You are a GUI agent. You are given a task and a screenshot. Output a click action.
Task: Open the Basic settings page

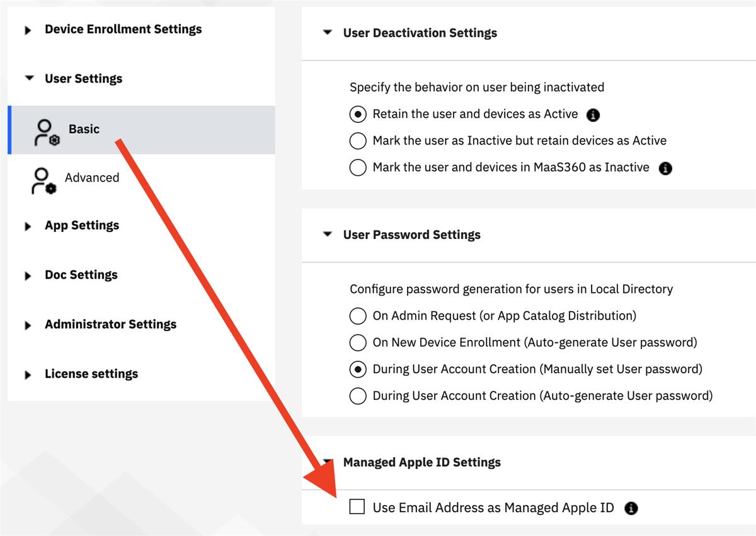pyautogui.click(x=84, y=129)
